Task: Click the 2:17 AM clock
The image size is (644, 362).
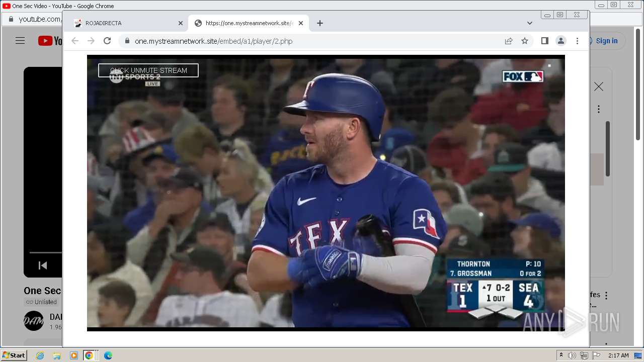Action: [618, 355]
